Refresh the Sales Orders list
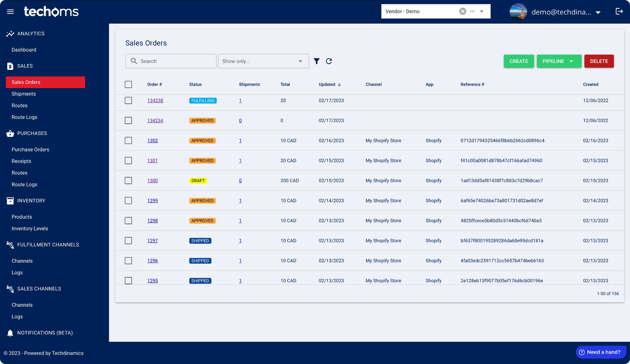630x364 pixels. click(329, 61)
